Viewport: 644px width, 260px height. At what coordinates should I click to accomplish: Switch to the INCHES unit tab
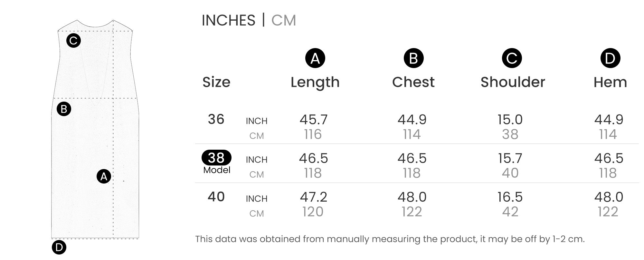point(228,20)
